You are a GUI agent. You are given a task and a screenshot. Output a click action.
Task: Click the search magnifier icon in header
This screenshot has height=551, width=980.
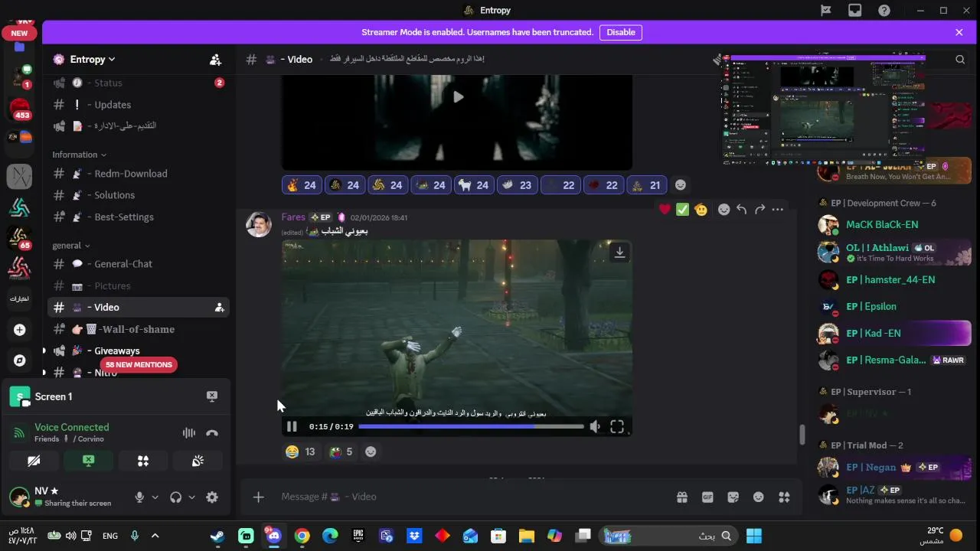tap(960, 60)
